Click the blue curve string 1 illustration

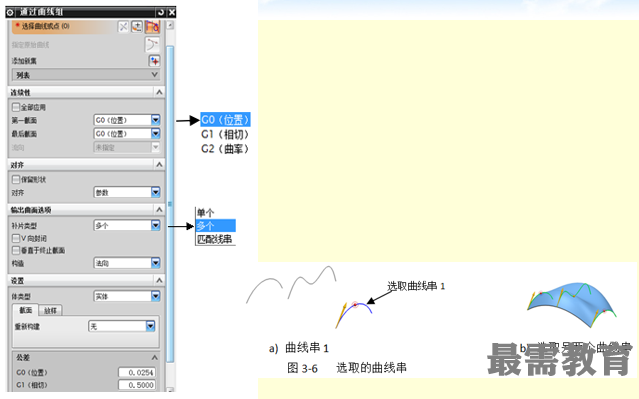tap(354, 314)
